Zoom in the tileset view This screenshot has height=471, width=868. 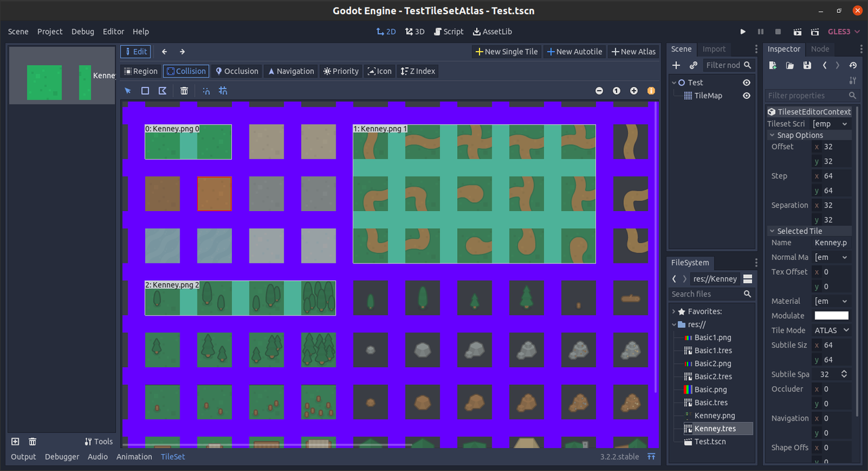coord(634,91)
